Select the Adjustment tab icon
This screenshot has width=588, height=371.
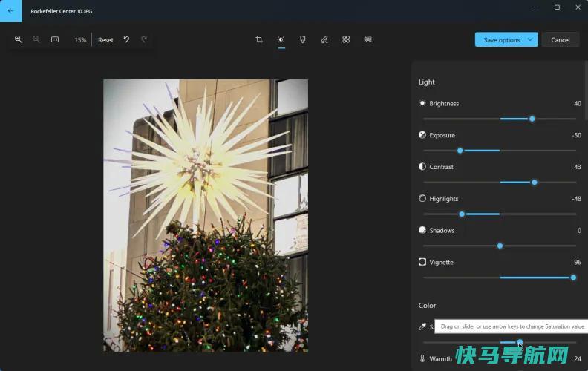coord(281,39)
